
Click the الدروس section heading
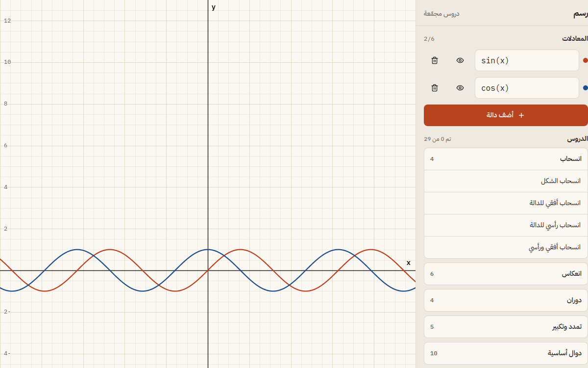coord(578,139)
